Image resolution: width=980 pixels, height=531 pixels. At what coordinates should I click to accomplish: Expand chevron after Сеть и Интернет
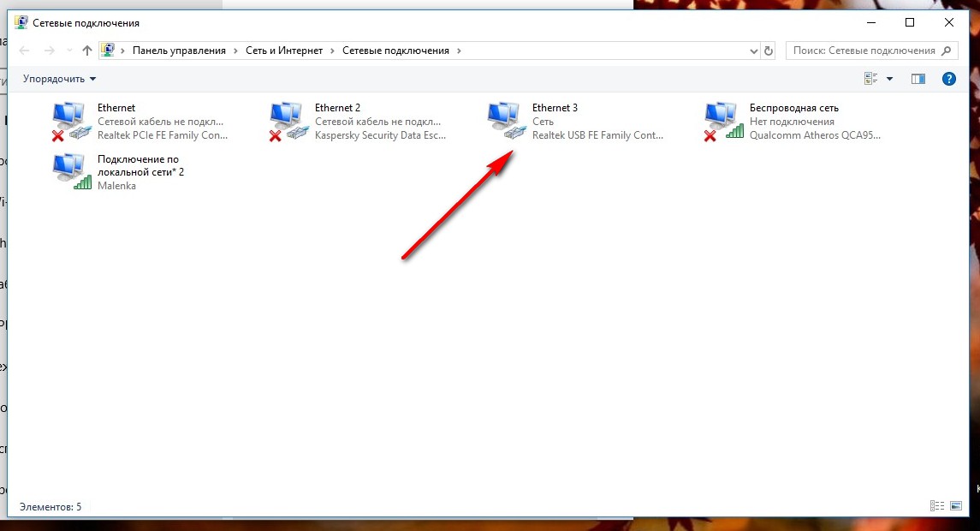pos(332,51)
